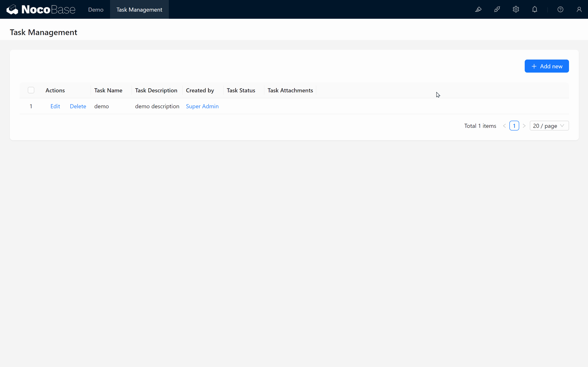Viewport: 588px width, 367px height.
Task: Click the help question mark icon
Action: point(560,9)
